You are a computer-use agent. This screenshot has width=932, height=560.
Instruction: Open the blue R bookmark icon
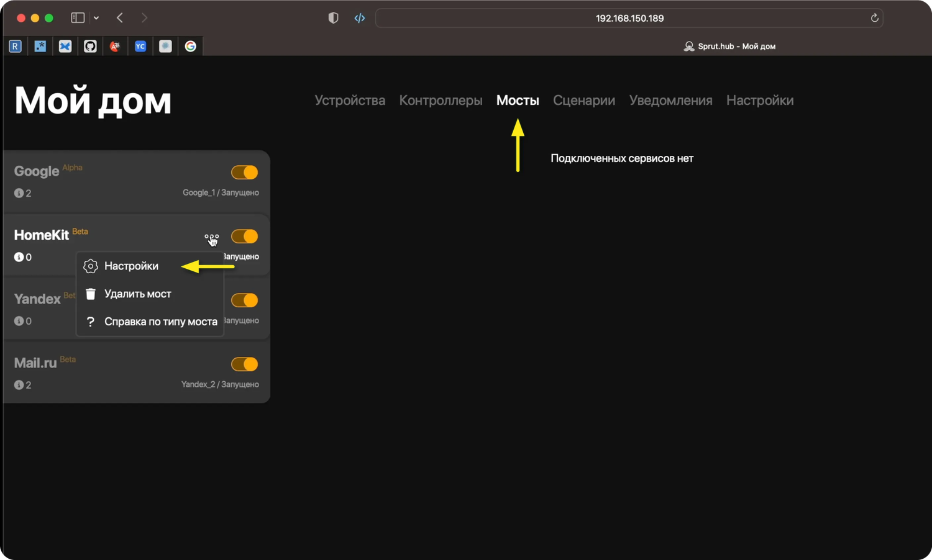coord(15,46)
